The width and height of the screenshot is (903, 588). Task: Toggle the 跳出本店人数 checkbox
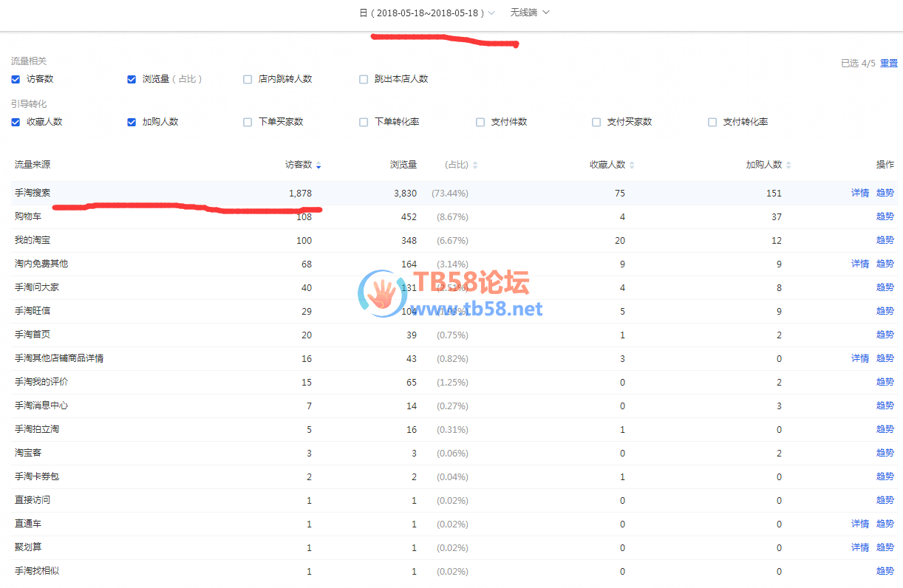point(364,79)
